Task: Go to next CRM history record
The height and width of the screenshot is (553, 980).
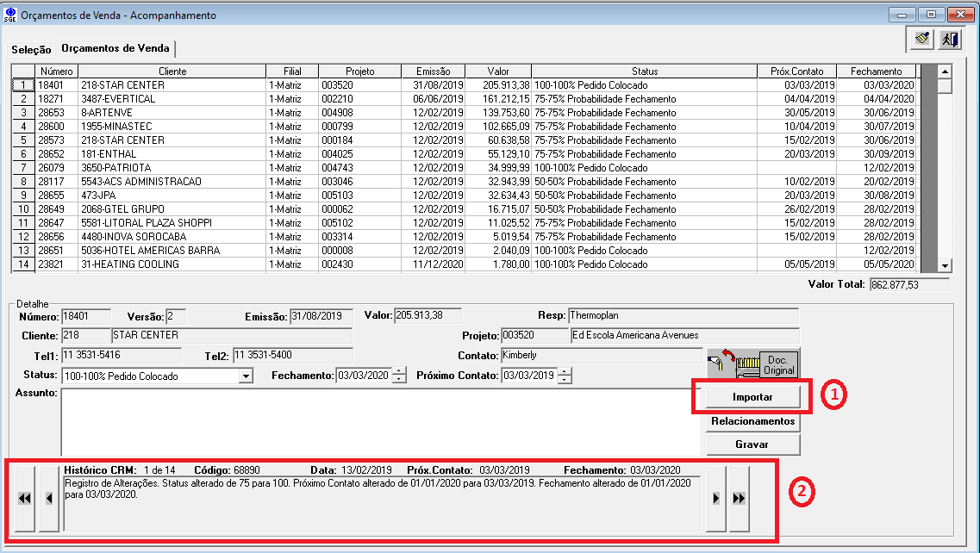Action: coord(715,499)
